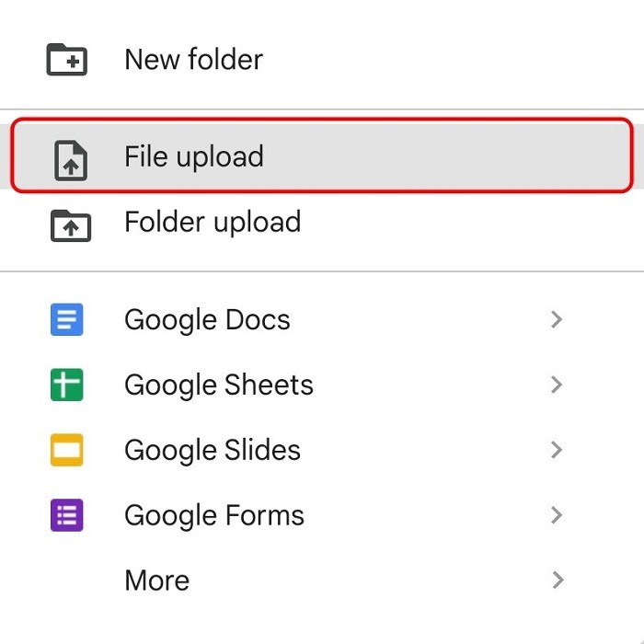Click the New folder icon
This screenshot has height=644, width=644.
67,60
